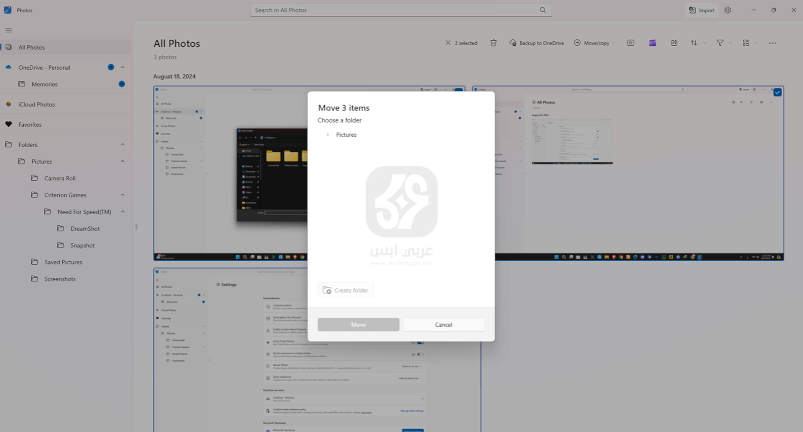Select Snapshot folder in sidebar
This screenshot has height=432, width=803.
click(82, 246)
